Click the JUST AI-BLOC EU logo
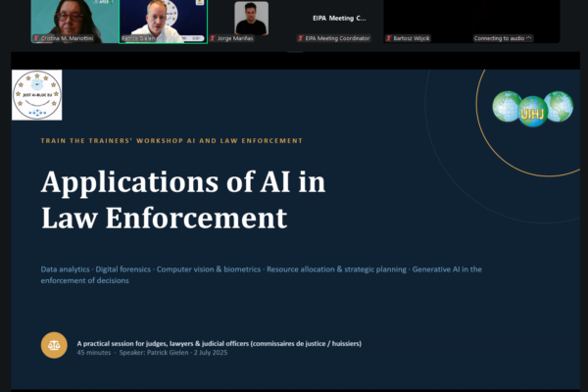The height and width of the screenshot is (392, 588). (x=37, y=95)
